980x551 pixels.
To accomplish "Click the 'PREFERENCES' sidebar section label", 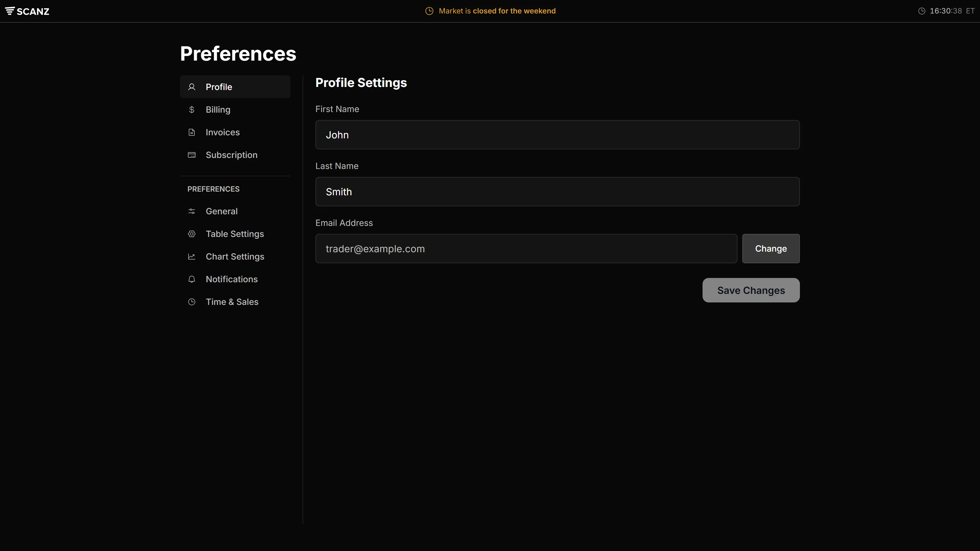I will coord(213,189).
